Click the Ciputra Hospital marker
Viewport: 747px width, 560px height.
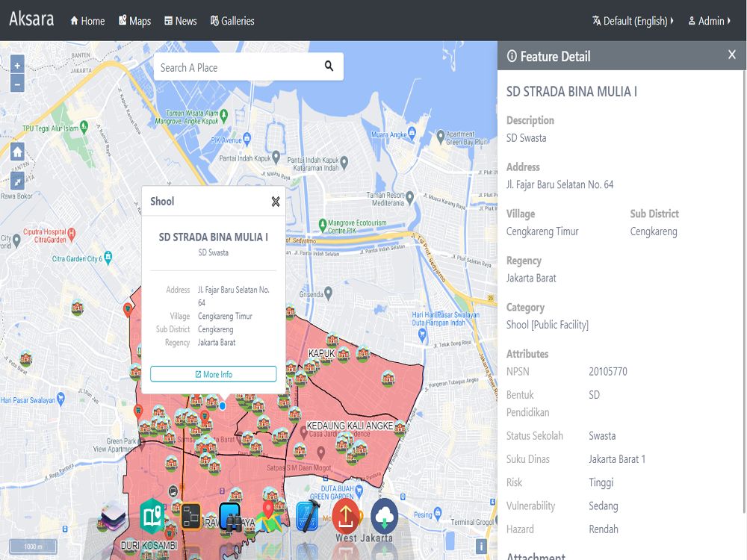(x=72, y=234)
